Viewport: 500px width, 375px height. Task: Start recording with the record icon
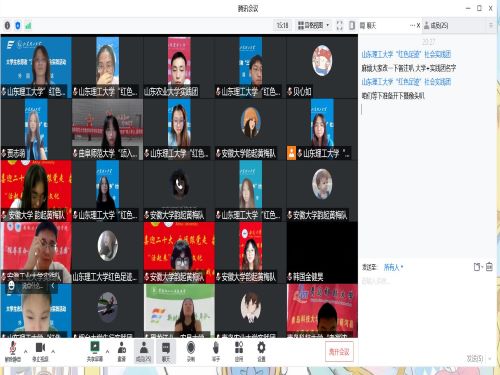coord(191,351)
